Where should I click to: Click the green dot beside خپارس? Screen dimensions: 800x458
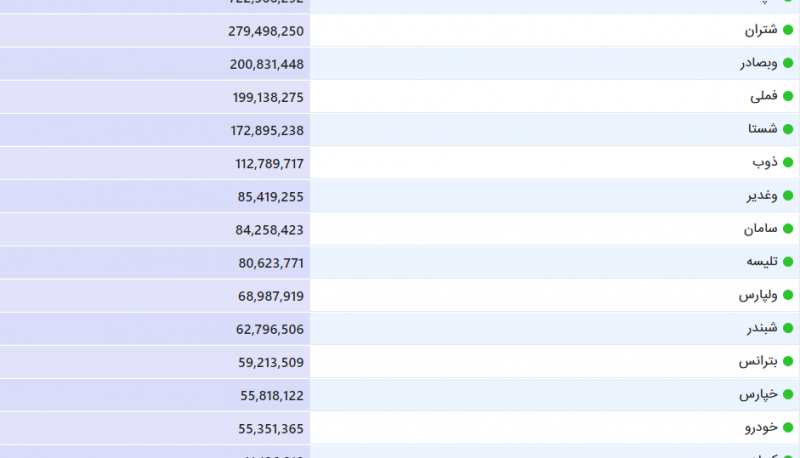(x=788, y=395)
